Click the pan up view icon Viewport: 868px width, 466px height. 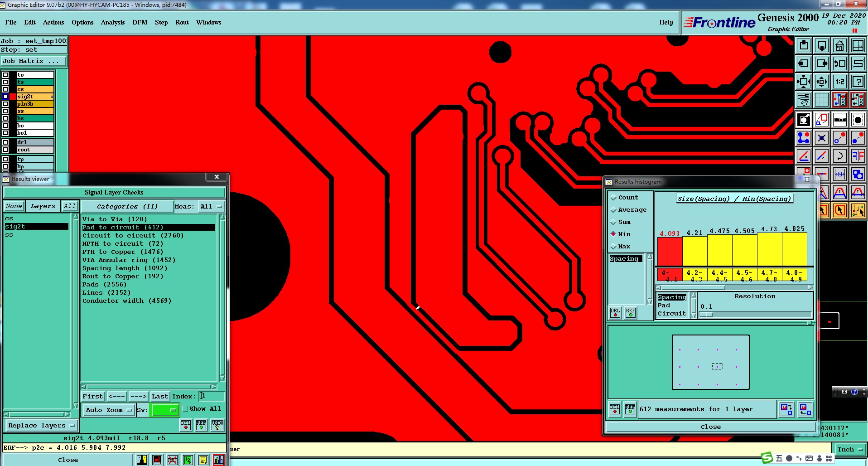tap(804, 45)
